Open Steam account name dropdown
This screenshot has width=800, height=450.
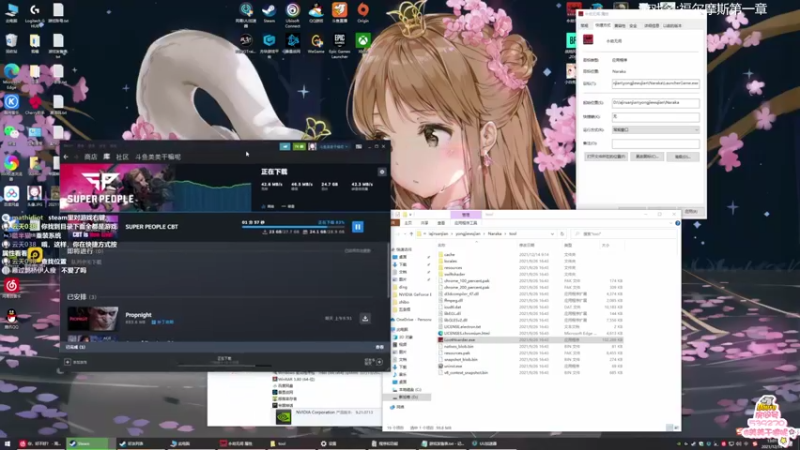pyautogui.click(x=334, y=146)
